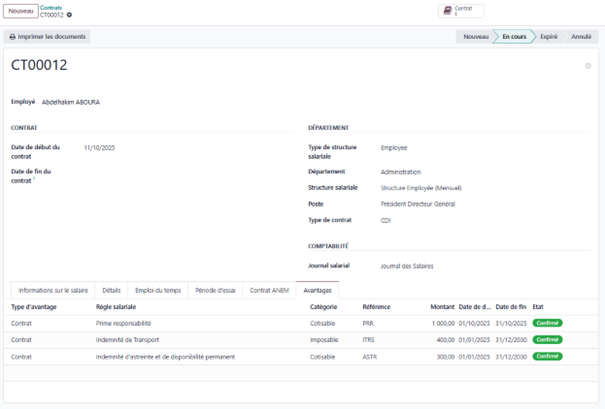605x409 pixels.
Task: Sort the table by Montant column header
Action: pyautogui.click(x=442, y=307)
